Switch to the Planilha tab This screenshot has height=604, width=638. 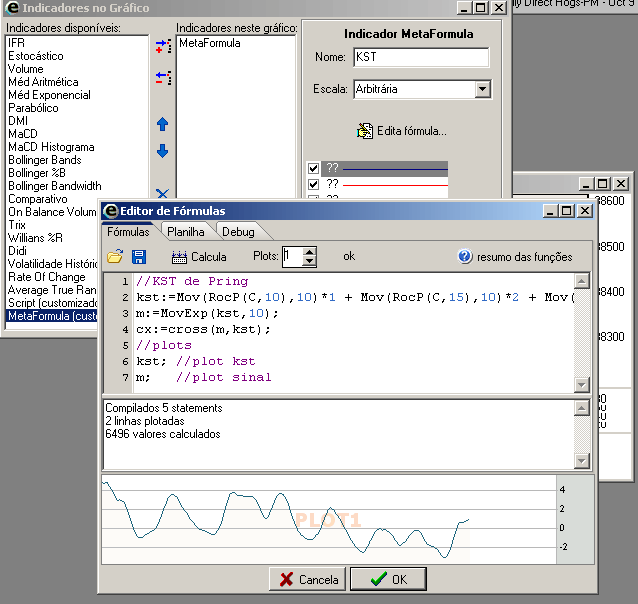[x=185, y=232]
